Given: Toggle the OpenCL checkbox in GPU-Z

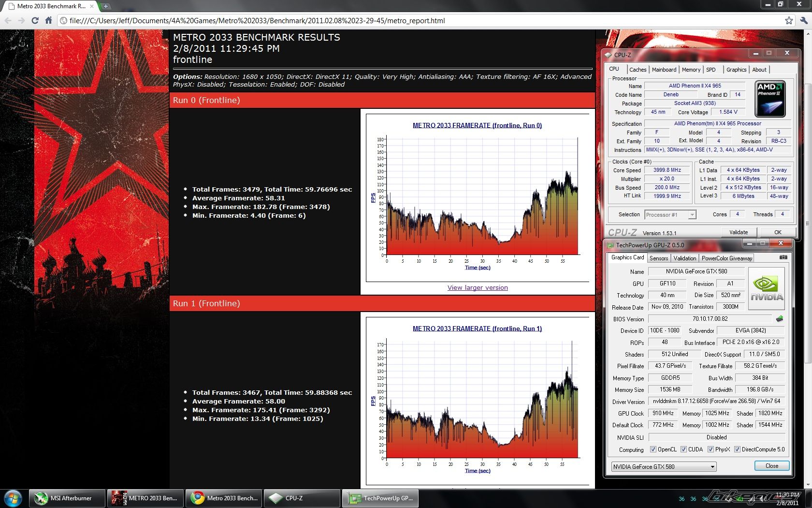Looking at the screenshot, I should 653,449.
